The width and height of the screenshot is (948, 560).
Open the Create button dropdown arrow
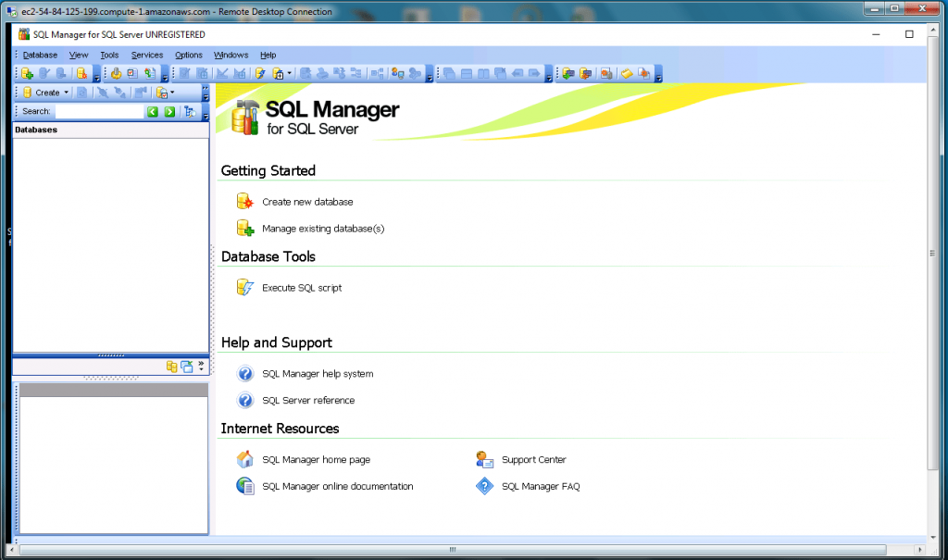click(x=67, y=93)
